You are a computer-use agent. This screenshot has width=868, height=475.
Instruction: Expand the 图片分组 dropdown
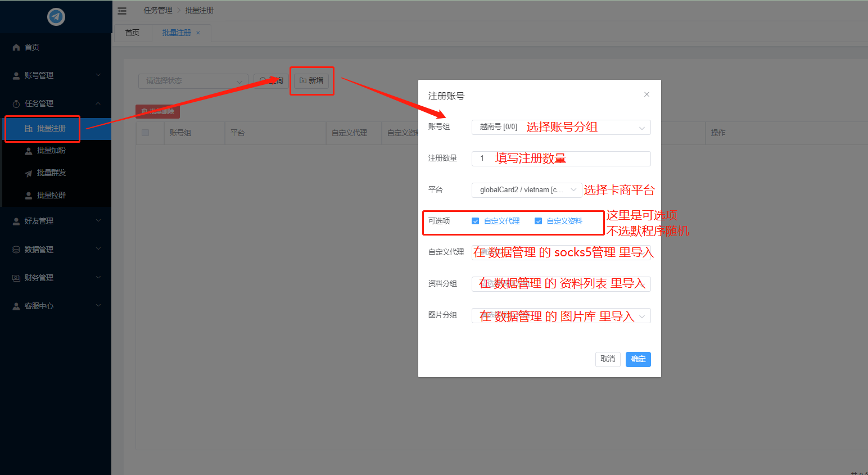tap(560, 316)
